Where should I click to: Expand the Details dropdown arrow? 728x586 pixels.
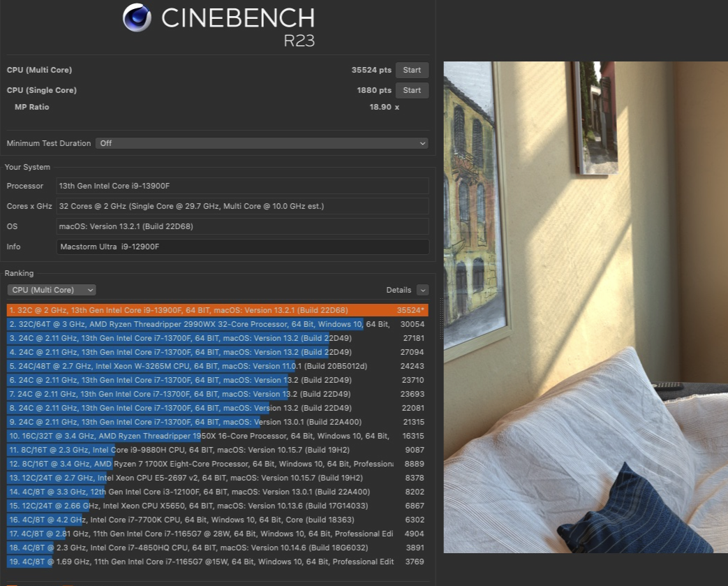tap(422, 290)
